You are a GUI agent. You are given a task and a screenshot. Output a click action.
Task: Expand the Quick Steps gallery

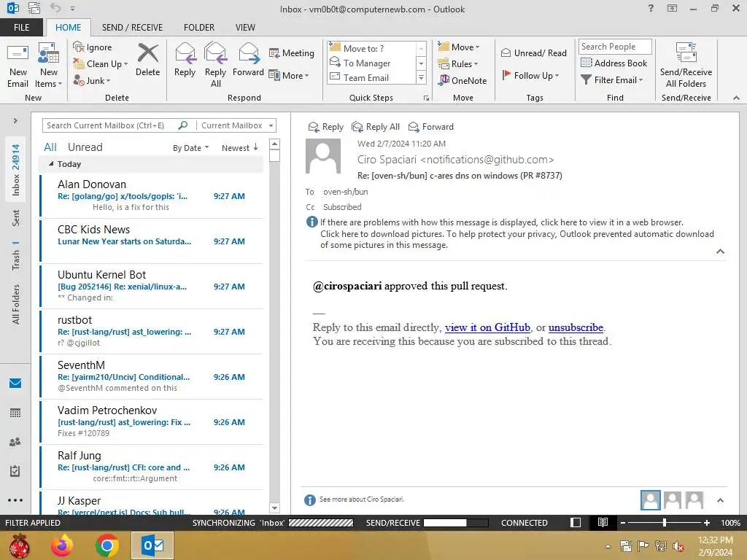421,77
